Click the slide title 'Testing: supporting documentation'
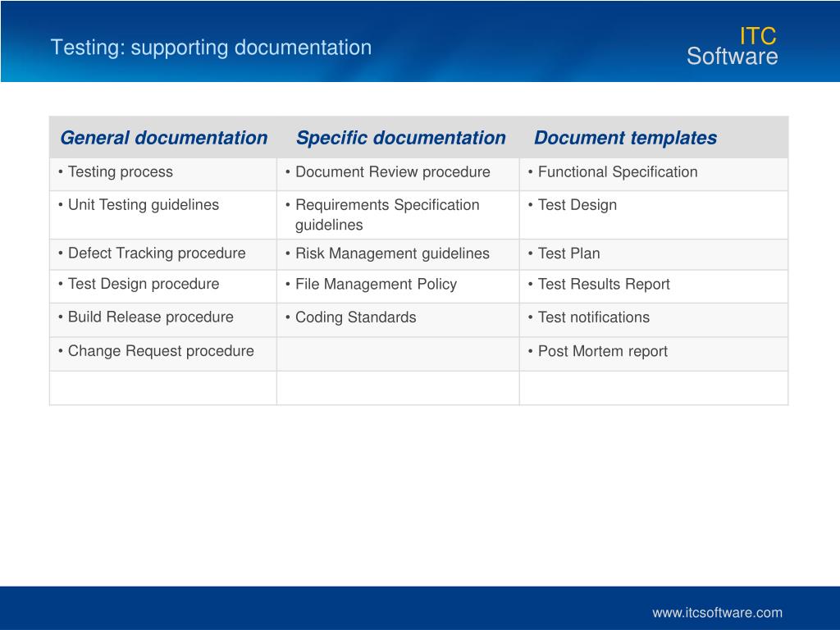This screenshot has height=630, width=840. [x=211, y=48]
